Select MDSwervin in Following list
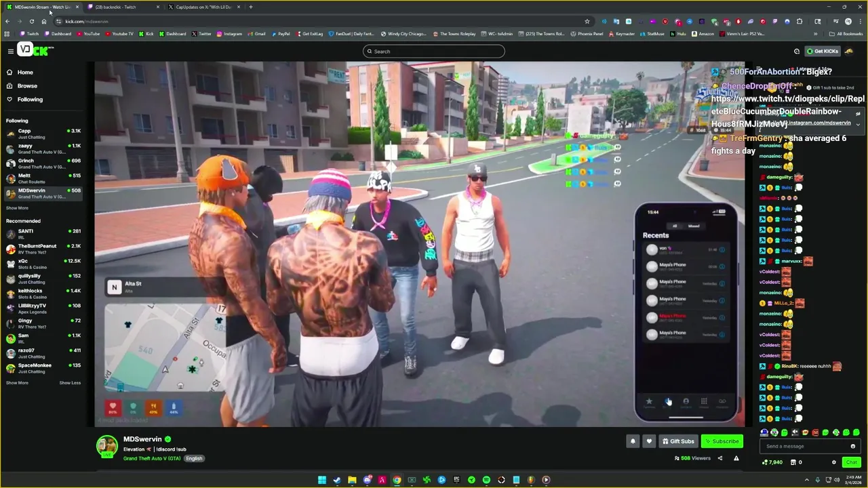 43,193
